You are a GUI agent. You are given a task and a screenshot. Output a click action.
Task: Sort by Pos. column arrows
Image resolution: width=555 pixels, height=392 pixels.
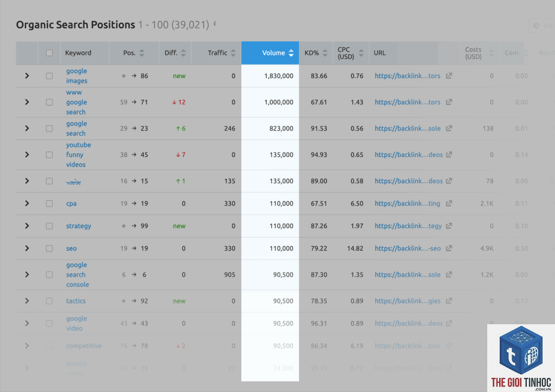tap(141, 53)
